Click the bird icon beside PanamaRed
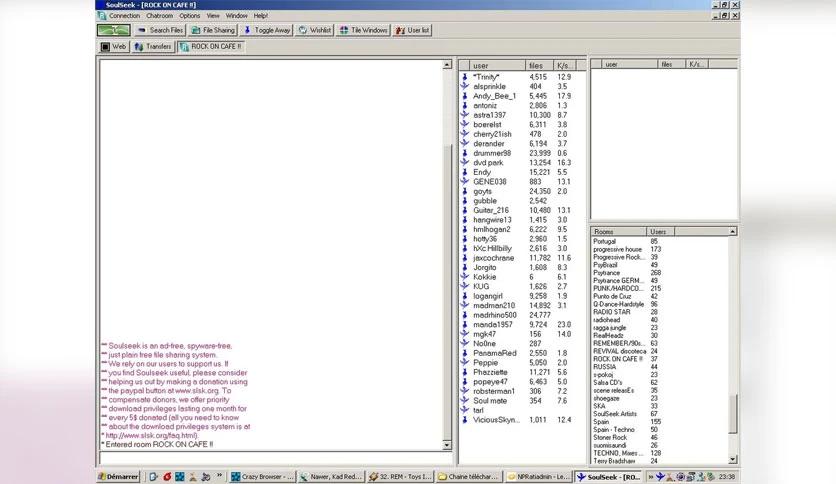Screen dimensions: 836x484 tap(464, 353)
